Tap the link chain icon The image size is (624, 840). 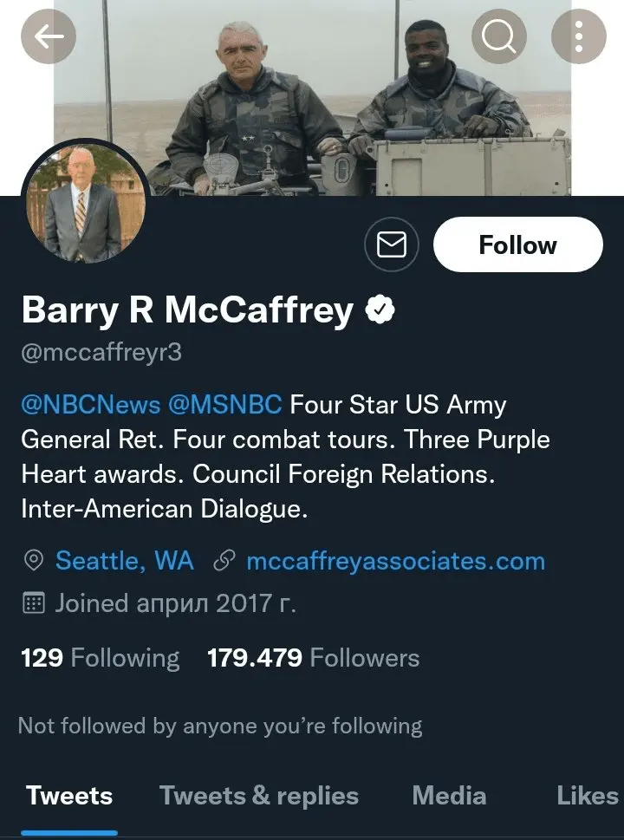click(x=224, y=561)
